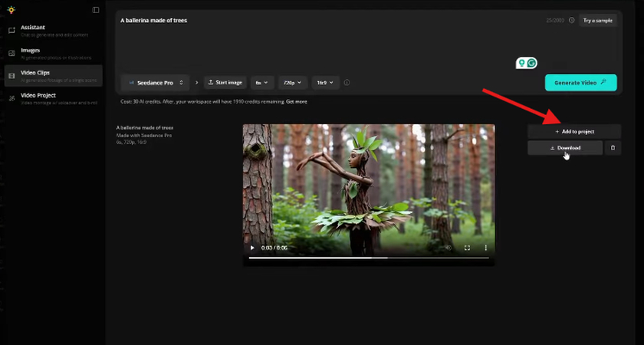Click the Video Clips film icon
This screenshot has height=345, width=644.
[12, 76]
